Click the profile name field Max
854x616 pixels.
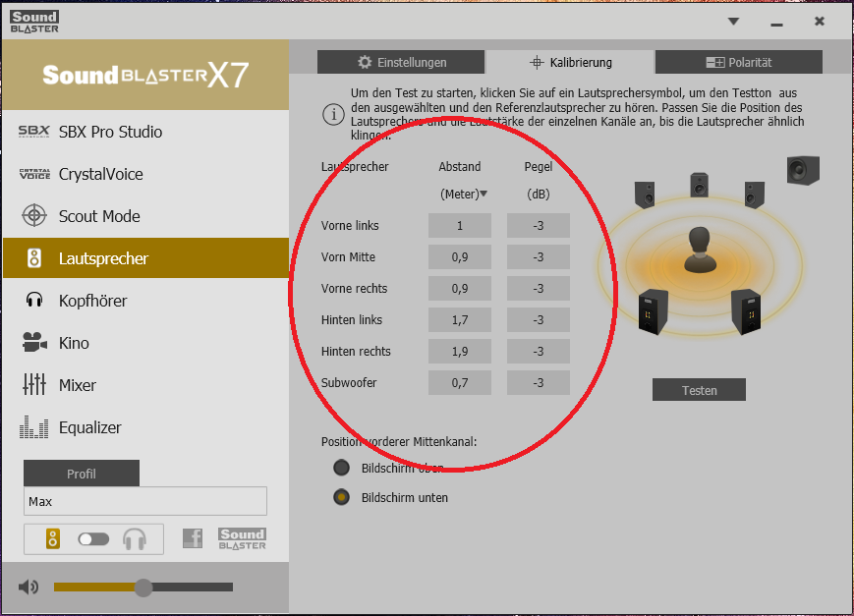coord(145,501)
